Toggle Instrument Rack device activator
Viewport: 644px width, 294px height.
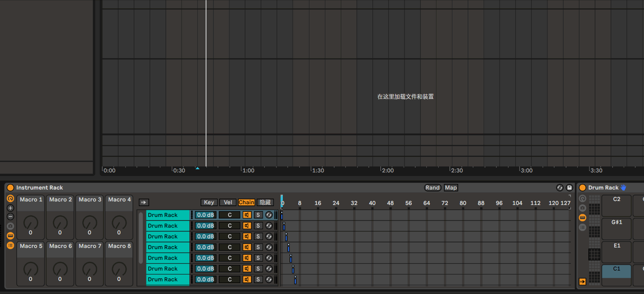[x=10, y=188]
